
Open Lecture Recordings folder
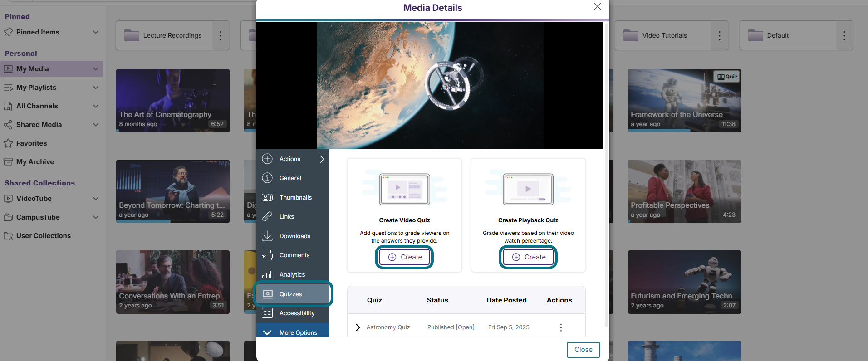click(x=164, y=35)
